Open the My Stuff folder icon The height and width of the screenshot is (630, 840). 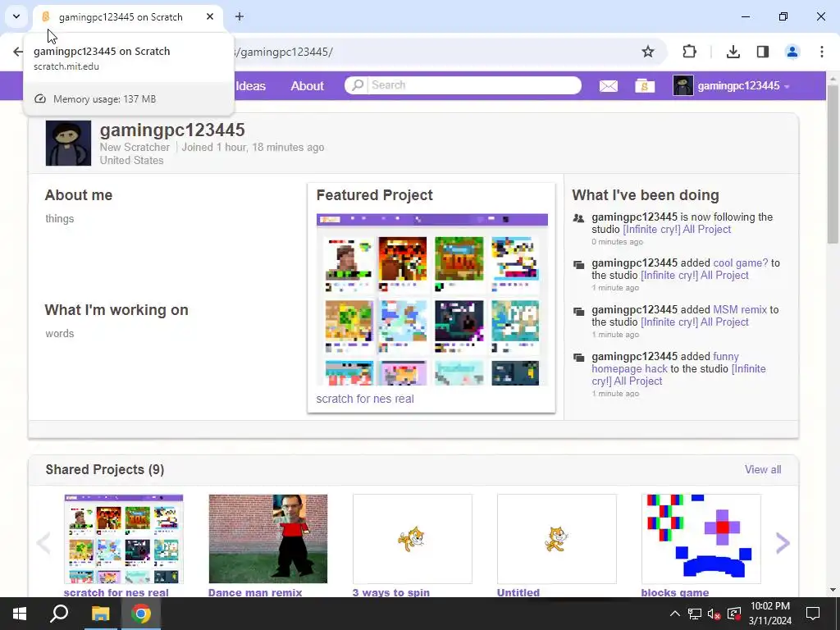pyautogui.click(x=645, y=85)
